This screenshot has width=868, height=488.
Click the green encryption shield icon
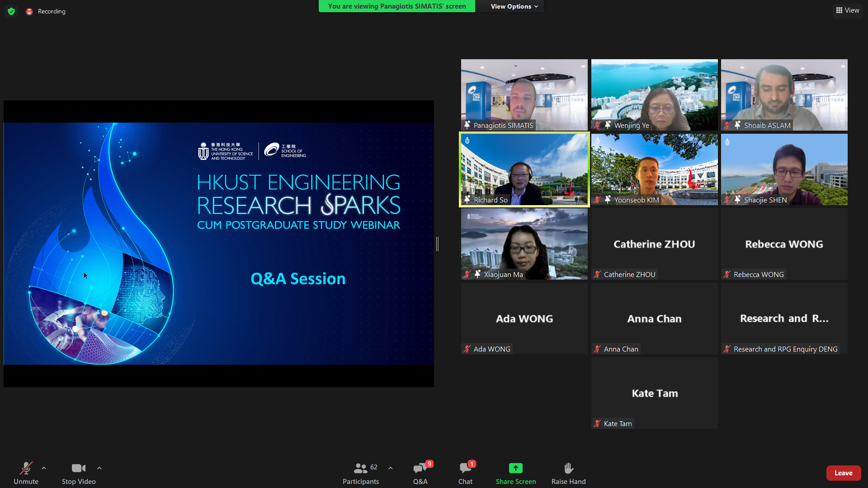click(11, 11)
